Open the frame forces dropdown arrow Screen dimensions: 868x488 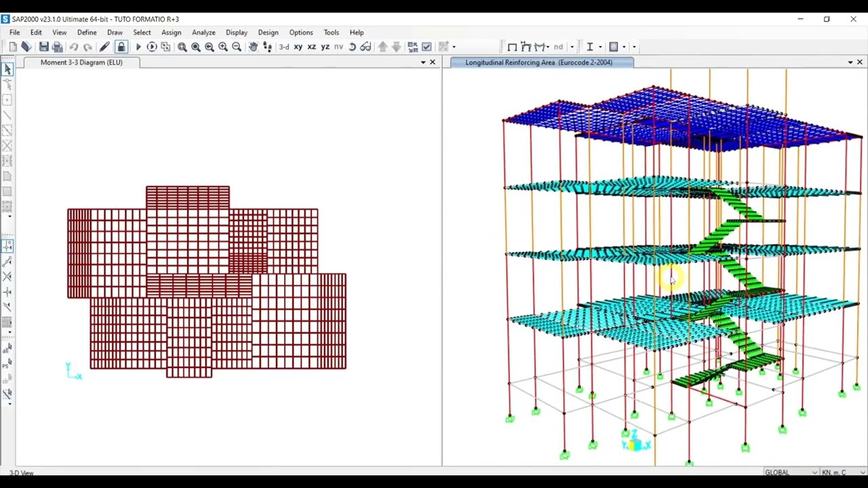click(x=547, y=47)
